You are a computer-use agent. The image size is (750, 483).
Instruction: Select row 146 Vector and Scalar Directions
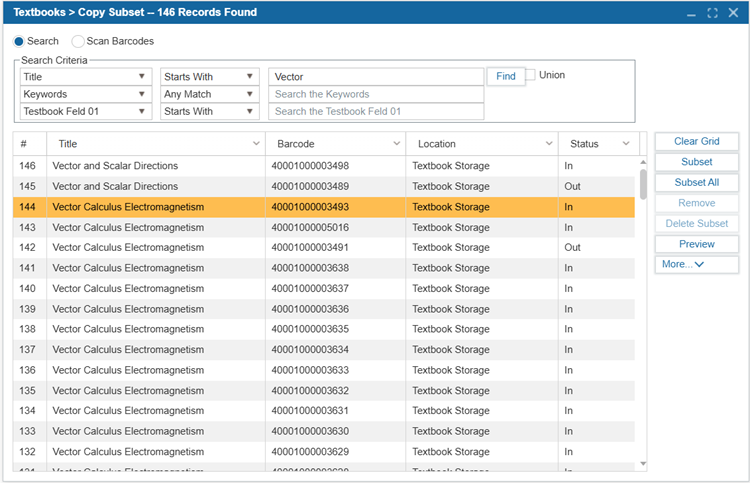[324, 166]
